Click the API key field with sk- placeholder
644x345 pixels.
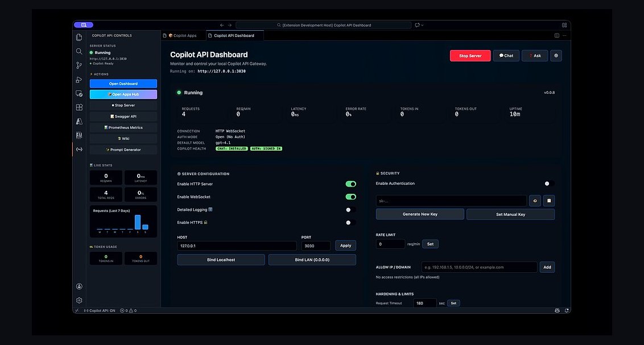tap(451, 201)
